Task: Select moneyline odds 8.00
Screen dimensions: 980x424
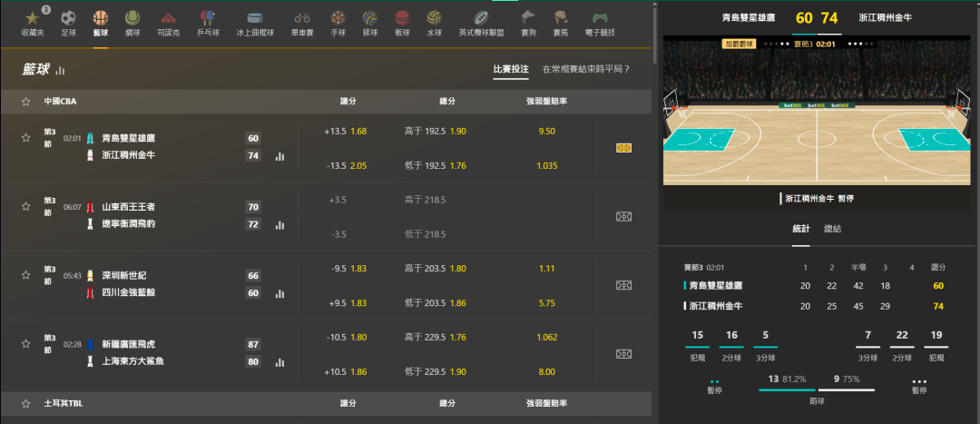Action: click(x=546, y=371)
